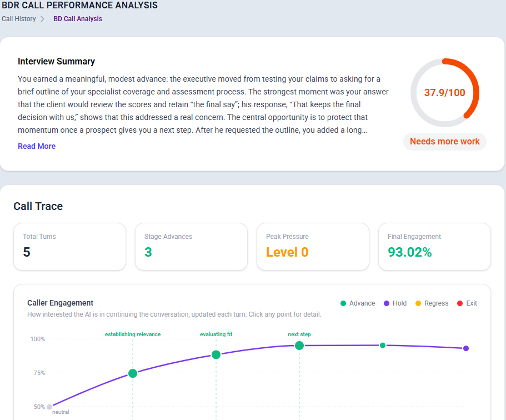The width and height of the screenshot is (506, 420).
Task: Toggle the Hold legend entry
Action: click(395, 303)
